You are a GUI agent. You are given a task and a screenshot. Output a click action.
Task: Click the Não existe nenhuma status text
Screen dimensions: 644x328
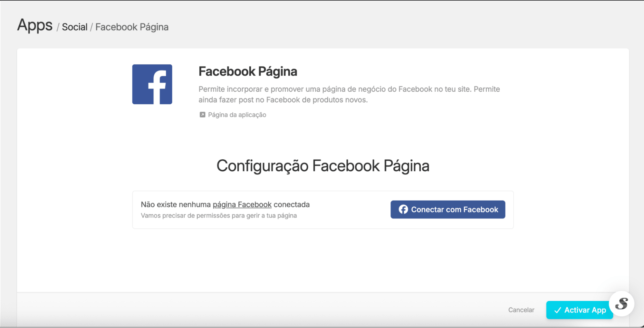click(x=176, y=205)
